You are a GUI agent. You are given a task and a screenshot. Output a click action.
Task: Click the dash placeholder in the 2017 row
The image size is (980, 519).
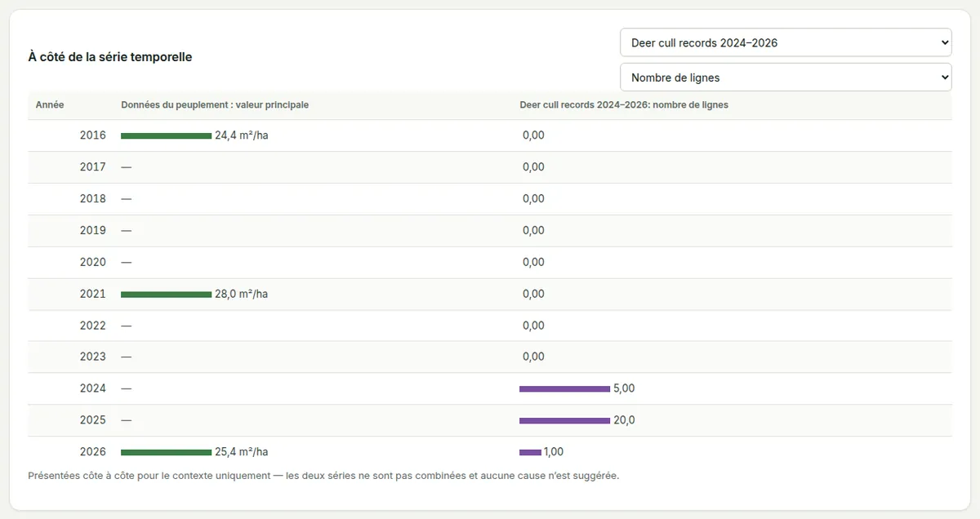[x=126, y=167]
